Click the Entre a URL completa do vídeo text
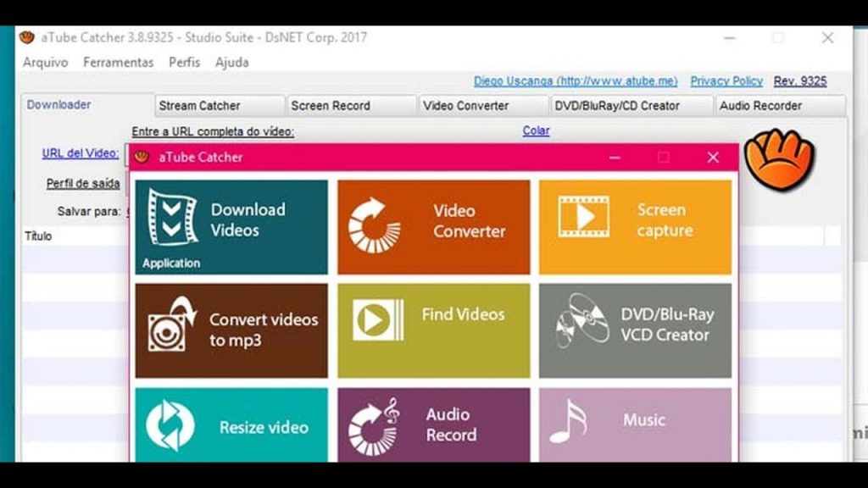The image size is (868, 488). click(213, 131)
